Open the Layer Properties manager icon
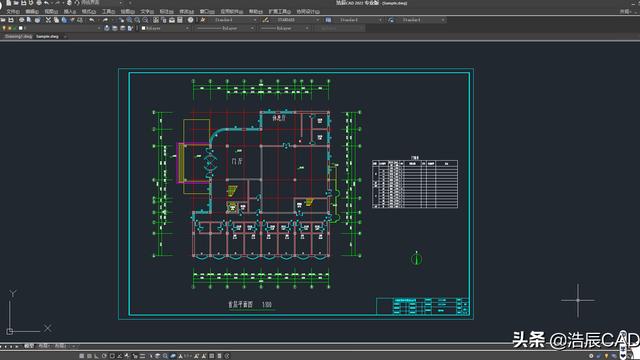Viewport: 640px width, 360px height. coord(107,28)
